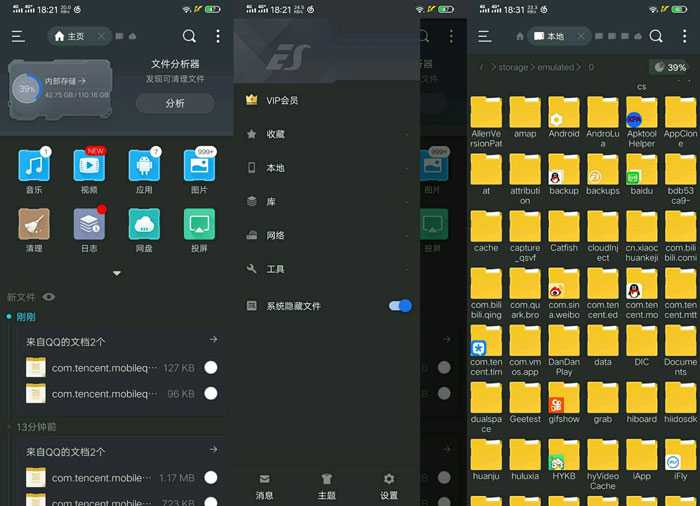Tap search icon in local file browser
The width and height of the screenshot is (700, 506).
pyautogui.click(x=656, y=36)
